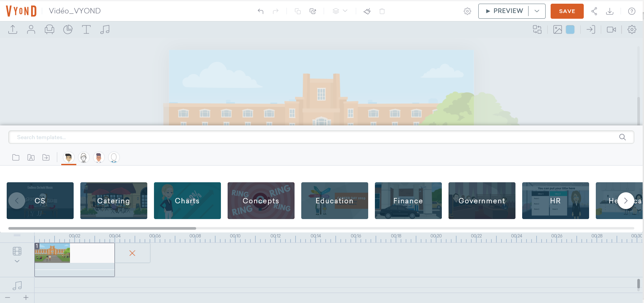Open the camera tool icon
644x303 pixels.
[611, 29]
